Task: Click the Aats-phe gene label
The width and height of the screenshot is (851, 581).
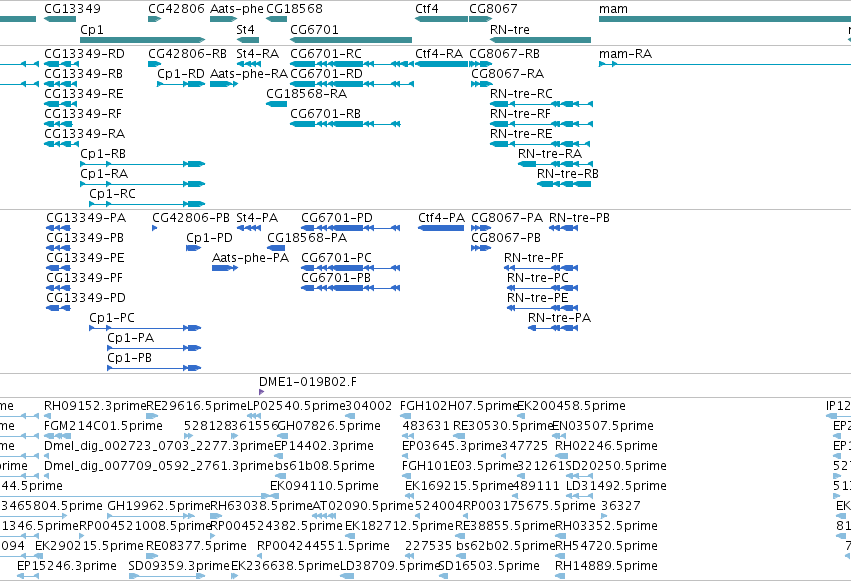Action: (x=237, y=9)
